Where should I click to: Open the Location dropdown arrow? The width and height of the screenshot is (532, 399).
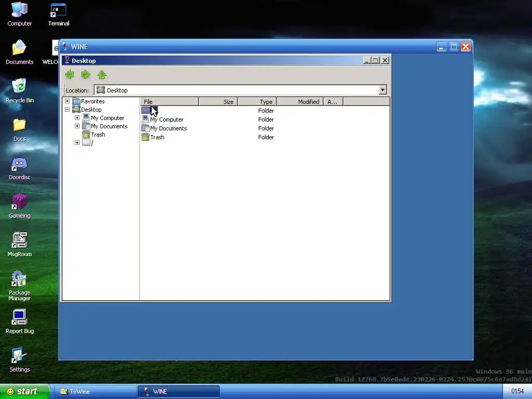pyautogui.click(x=382, y=90)
